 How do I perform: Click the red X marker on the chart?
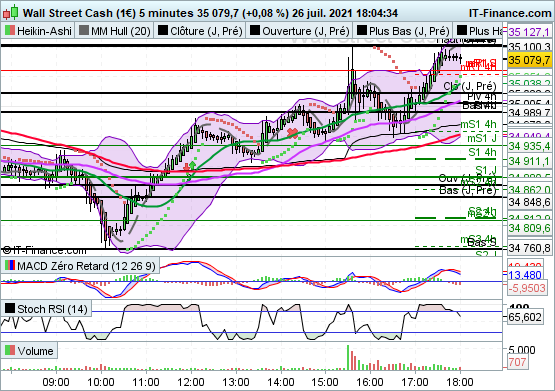[x=292, y=133]
